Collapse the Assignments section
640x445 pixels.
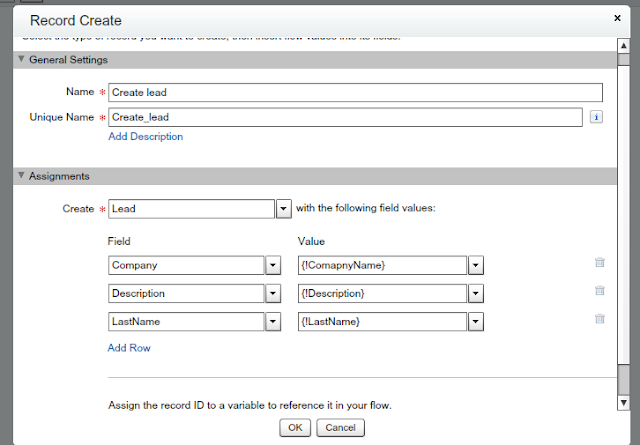21,176
